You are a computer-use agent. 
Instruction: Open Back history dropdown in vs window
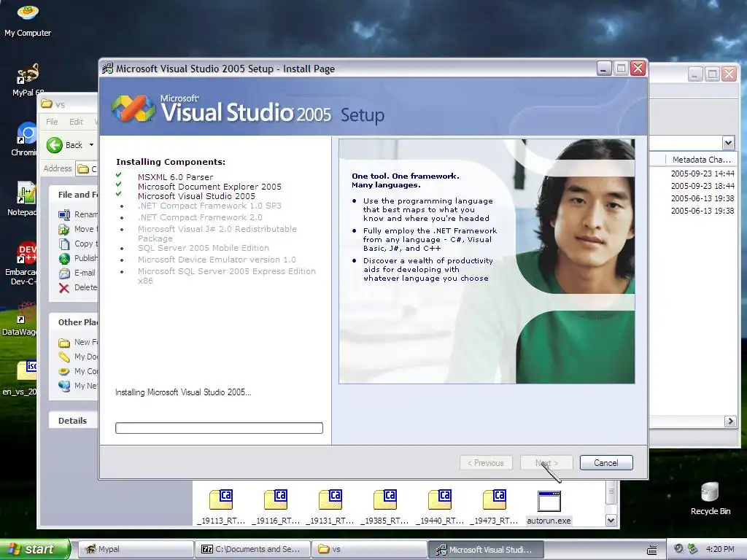point(91,145)
